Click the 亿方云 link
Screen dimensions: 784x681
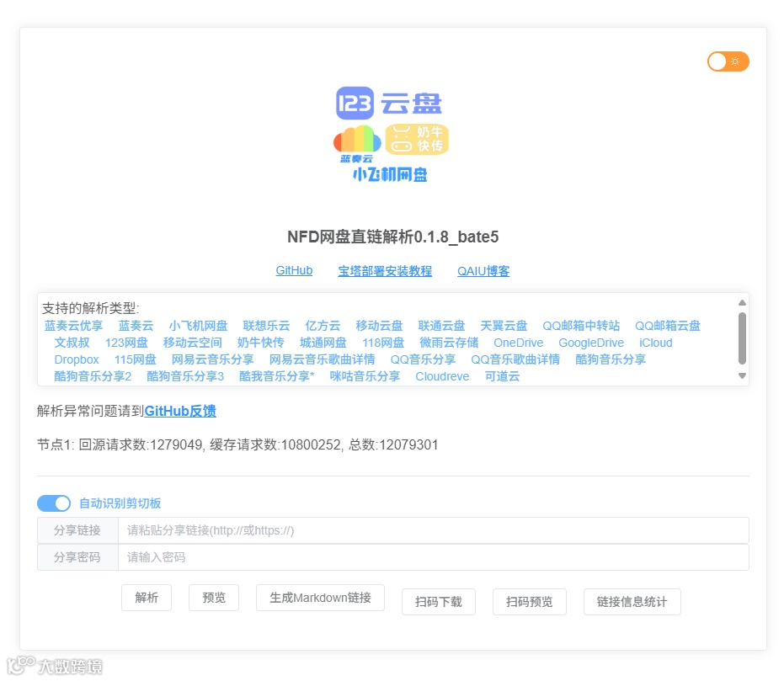(323, 326)
